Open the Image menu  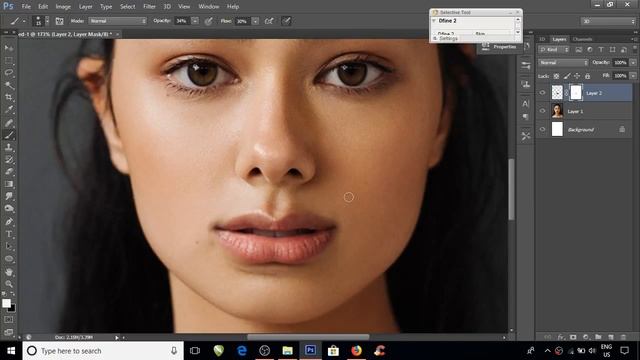point(63,7)
